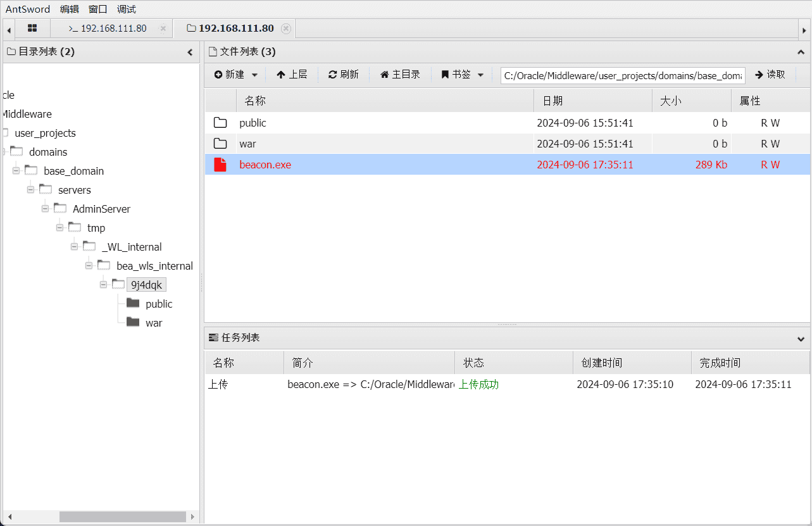Click the horizontal scrollbar under directory tree
The width and height of the screenshot is (812, 526).
click(122, 517)
